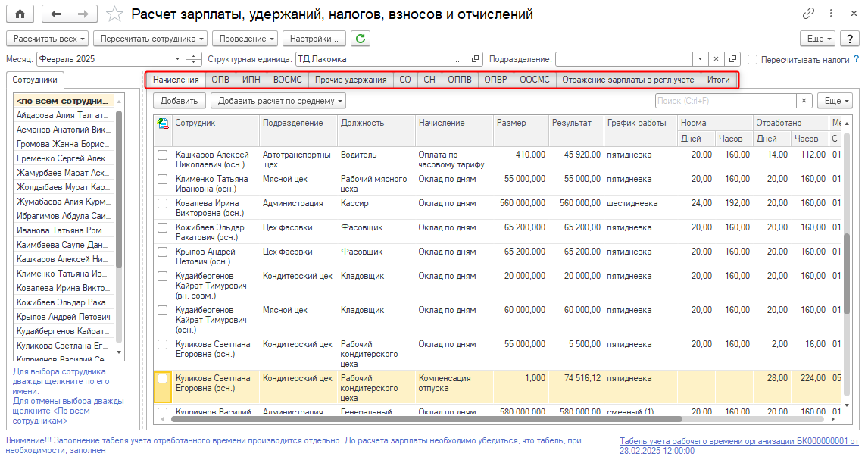Viewport: 868px width, 460px height.
Task: Open the Табель учета рабочего времени link
Action: [738, 445]
